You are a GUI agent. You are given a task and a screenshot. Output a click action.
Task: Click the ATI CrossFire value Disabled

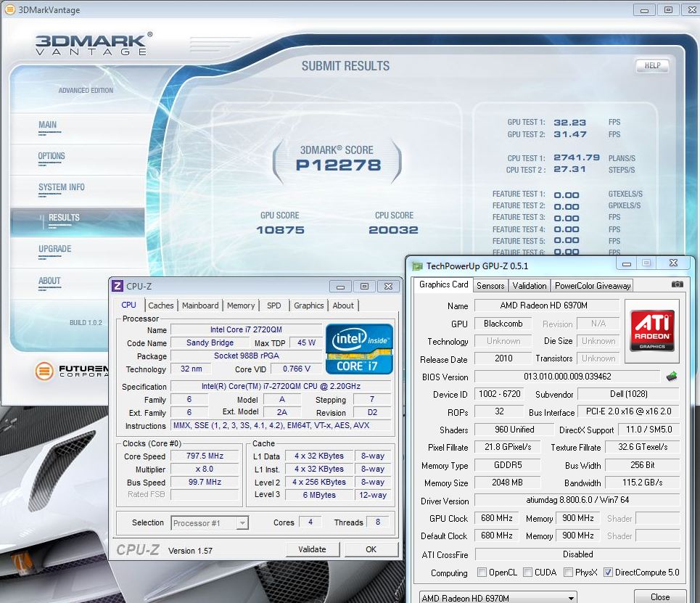577,554
